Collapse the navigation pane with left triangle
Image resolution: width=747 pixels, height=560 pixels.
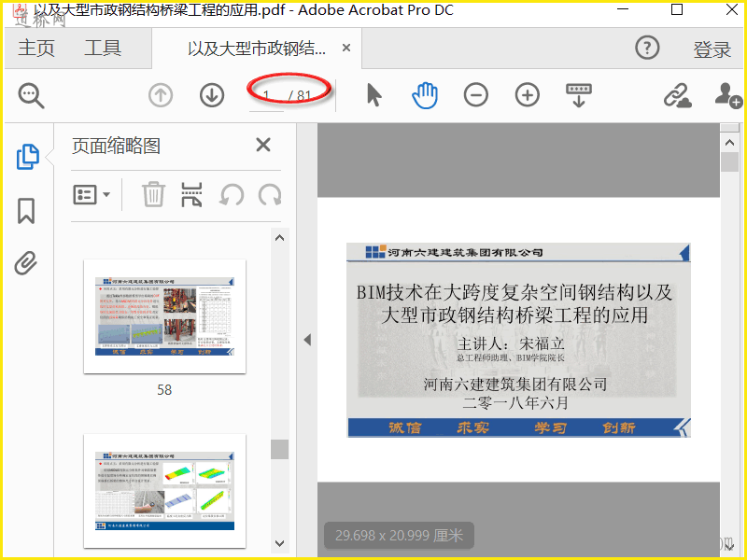pyautogui.click(x=307, y=340)
